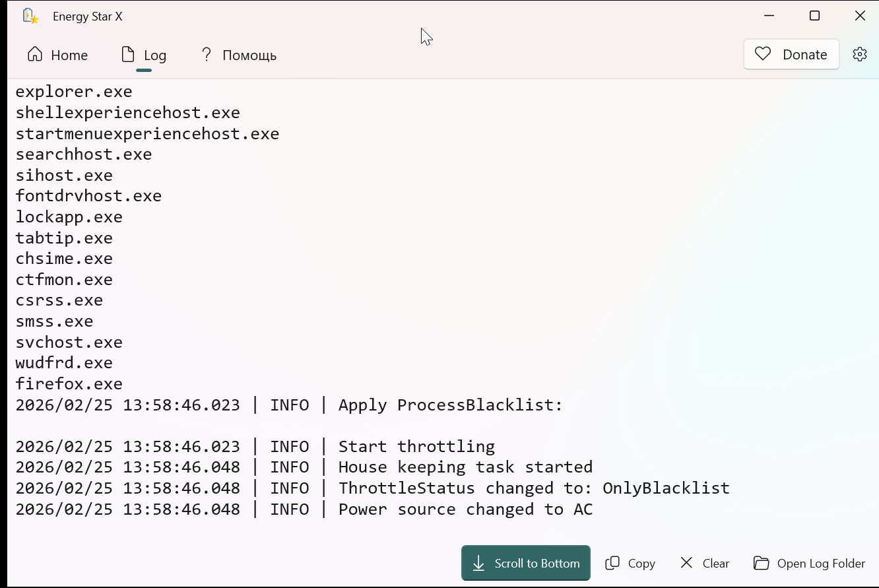Click the heart icon on the Donate button
The height and width of the screenshot is (588, 879).
tap(763, 55)
